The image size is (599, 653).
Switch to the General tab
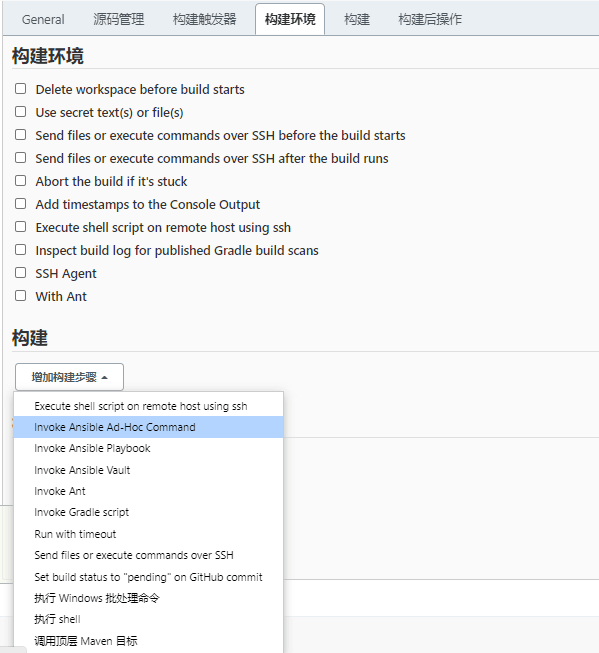(43, 20)
